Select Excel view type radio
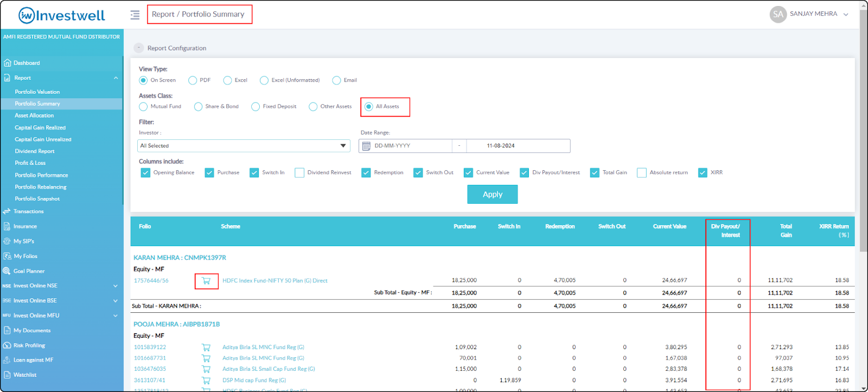 click(227, 80)
